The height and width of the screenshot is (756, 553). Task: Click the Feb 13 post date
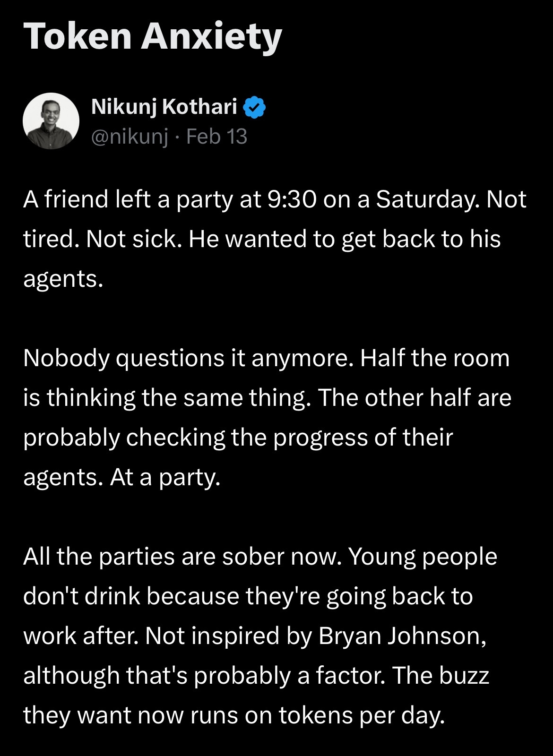[x=217, y=137]
